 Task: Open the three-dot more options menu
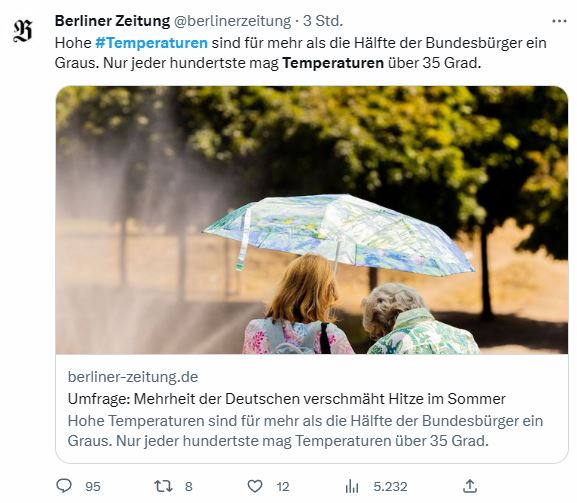coord(559,21)
